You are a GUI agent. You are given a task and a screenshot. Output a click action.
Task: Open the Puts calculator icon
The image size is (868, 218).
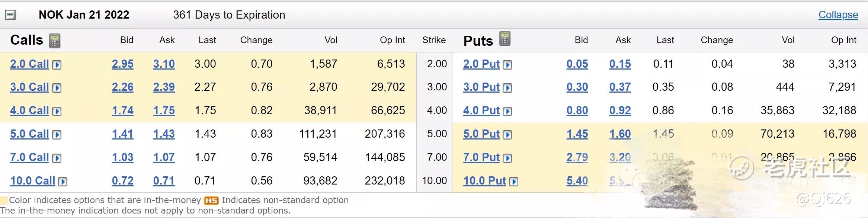pos(505,38)
